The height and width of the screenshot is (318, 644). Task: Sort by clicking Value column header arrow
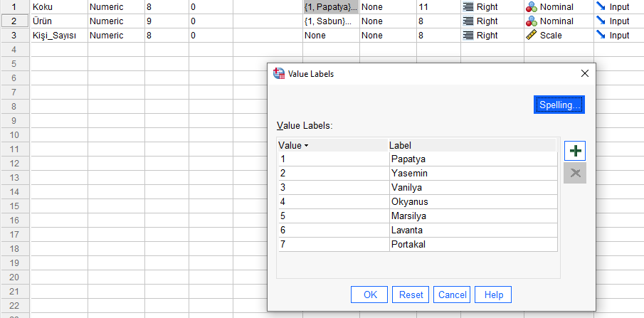click(306, 146)
